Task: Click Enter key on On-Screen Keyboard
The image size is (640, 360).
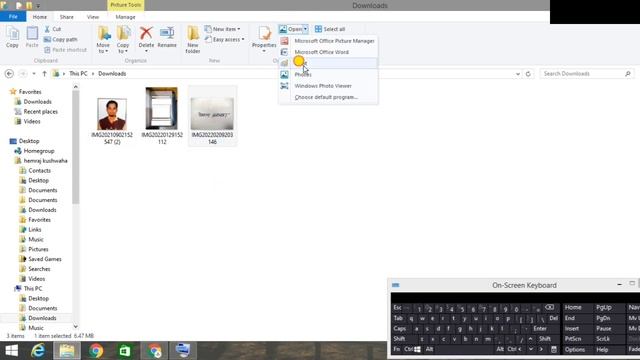Action: coord(540,329)
